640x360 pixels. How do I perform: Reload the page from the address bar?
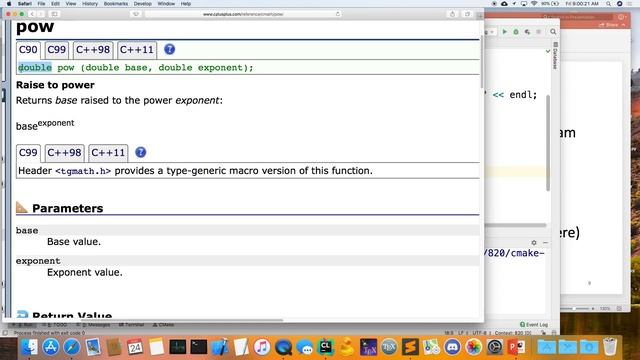[338, 14]
